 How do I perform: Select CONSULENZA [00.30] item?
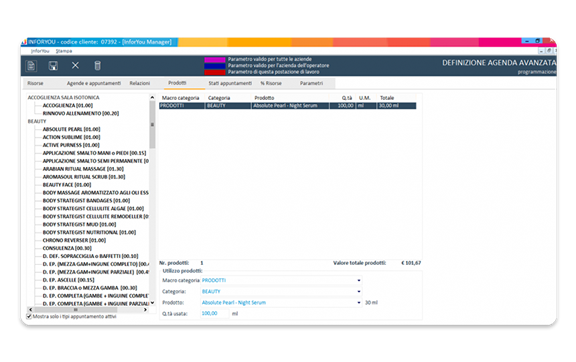click(x=67, y=248)
